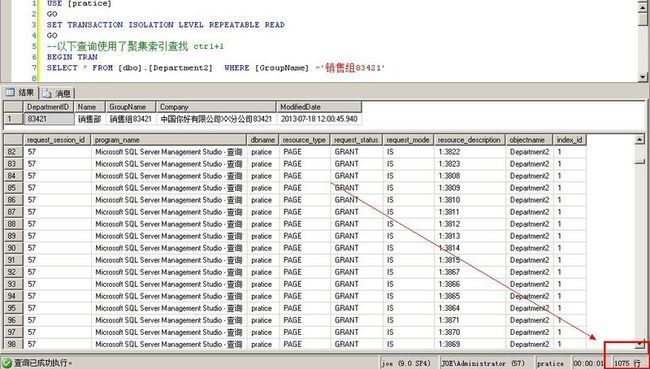Select the row header numbered 90
Image resolution: width=650 pixels, height=369 pixels.
tap(13, 248)
